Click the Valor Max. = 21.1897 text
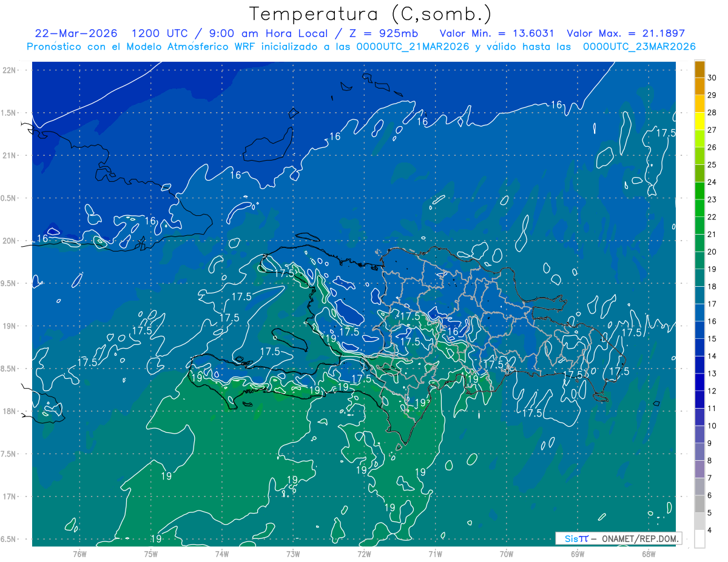The height and width of the screenshot is (562, 728). point(625,33)
